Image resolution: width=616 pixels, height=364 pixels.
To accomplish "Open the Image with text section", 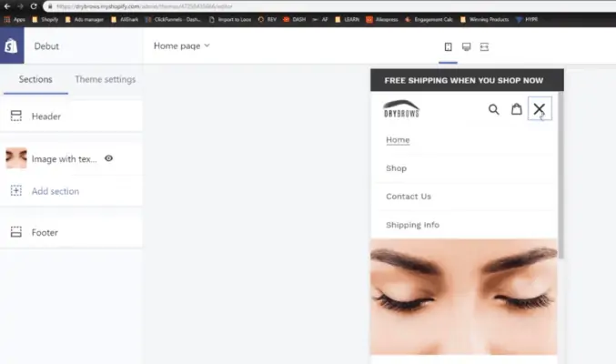I will pos(64,159).
